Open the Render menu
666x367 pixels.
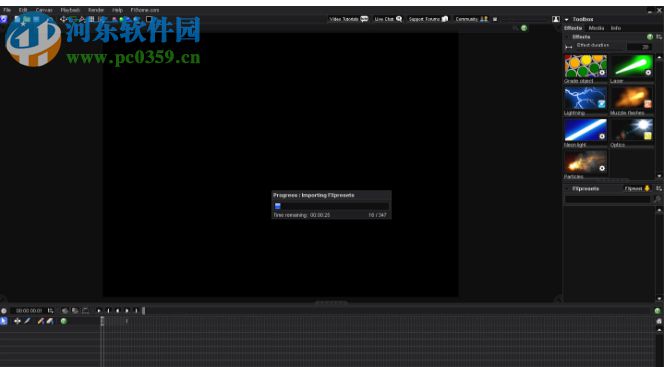tap(96, 10)
